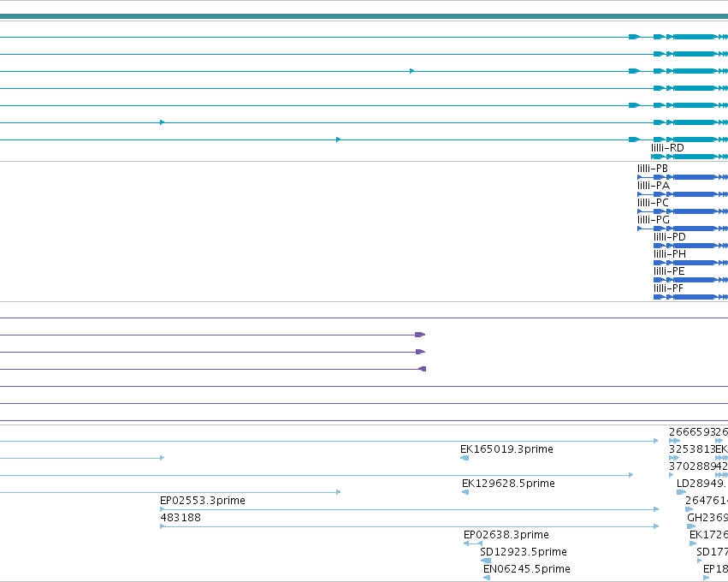Select the long 483188 alignment line
The width and height of the screenshot is (728, 582).
(x=410, y=526)
